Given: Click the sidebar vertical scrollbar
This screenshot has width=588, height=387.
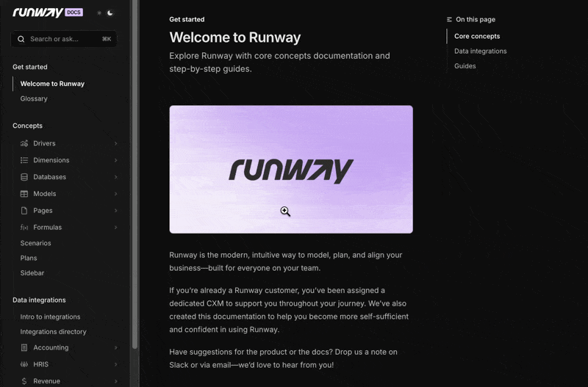Looking at the screenshot, I should pyautogui.click(x=135, y=174).
